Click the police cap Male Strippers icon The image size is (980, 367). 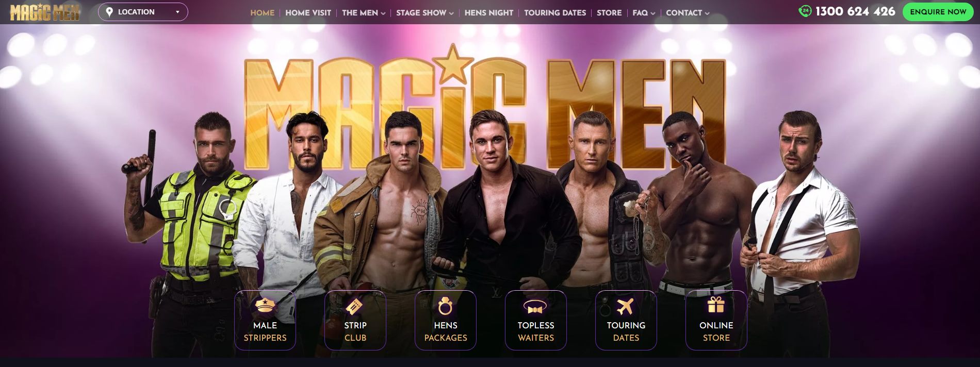tap(265, 306)
